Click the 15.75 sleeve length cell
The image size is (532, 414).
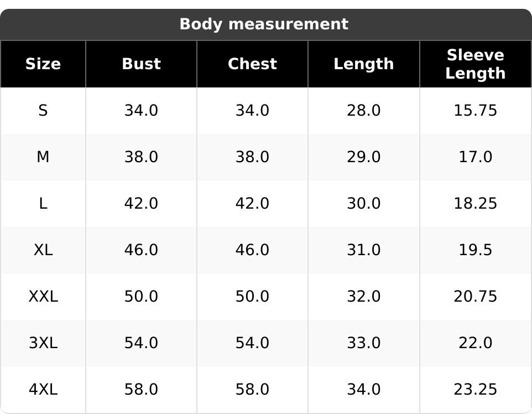(475, 111)
